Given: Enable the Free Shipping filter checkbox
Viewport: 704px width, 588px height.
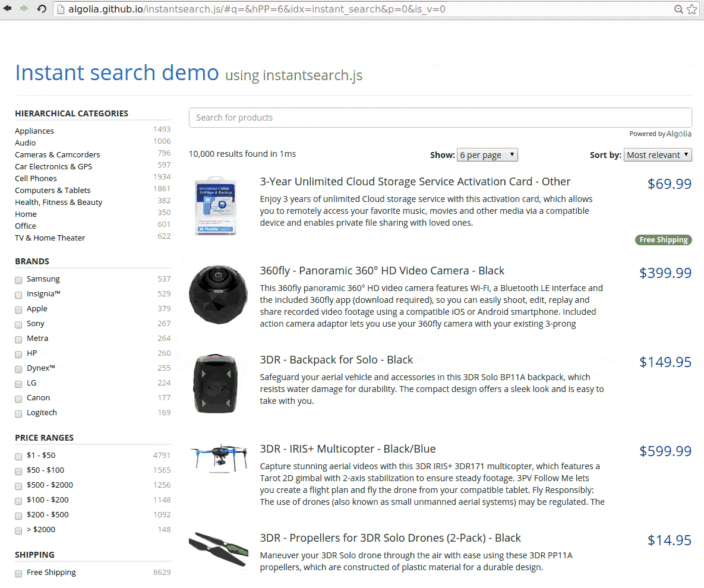Looking at the screenshot, I should click(x=18, y=573).
